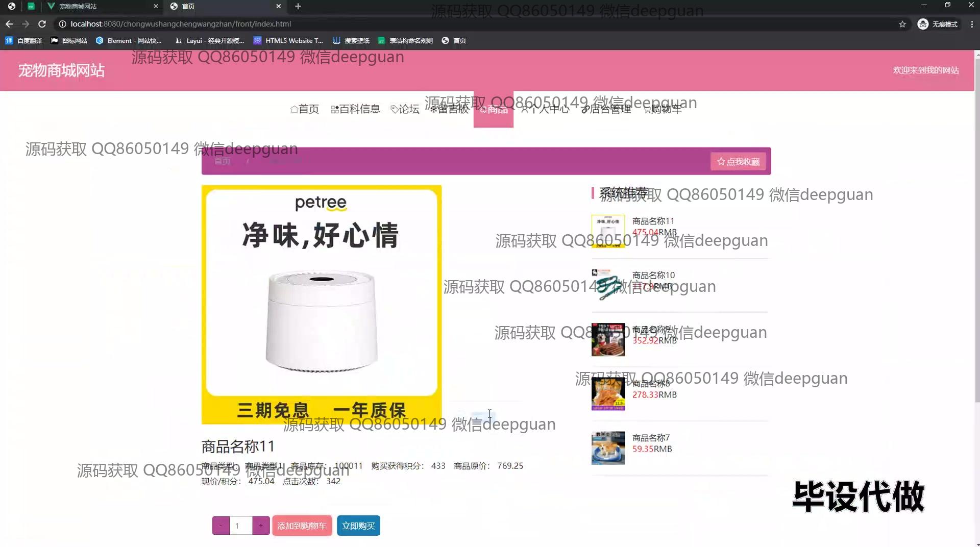This screenshot has width=980, height=547.
Task: Open the 表结构命名规则 bookmark
Action: coord(405,40)
